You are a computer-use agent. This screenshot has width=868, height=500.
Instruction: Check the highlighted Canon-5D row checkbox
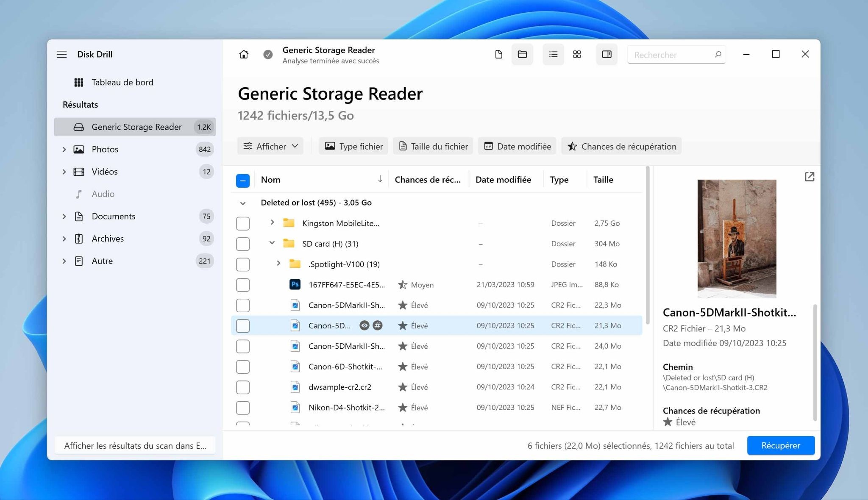click(243, 326)
